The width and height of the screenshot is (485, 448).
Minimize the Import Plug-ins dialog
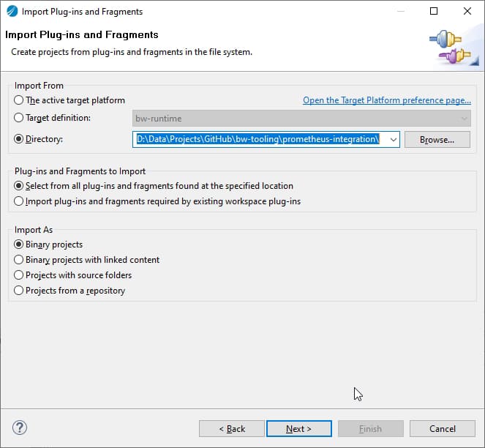click(x=400, y=12)
